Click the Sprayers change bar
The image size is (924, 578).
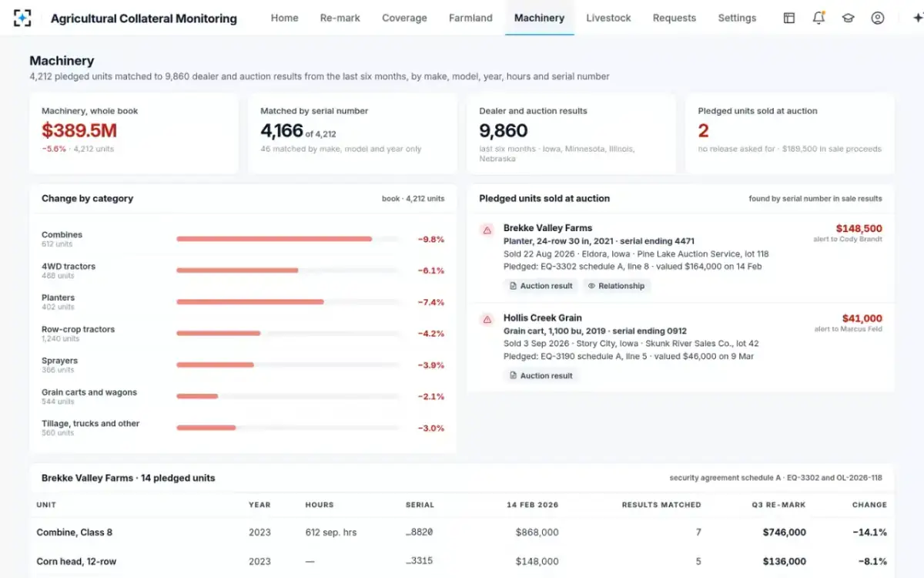(x=288, y=365)
